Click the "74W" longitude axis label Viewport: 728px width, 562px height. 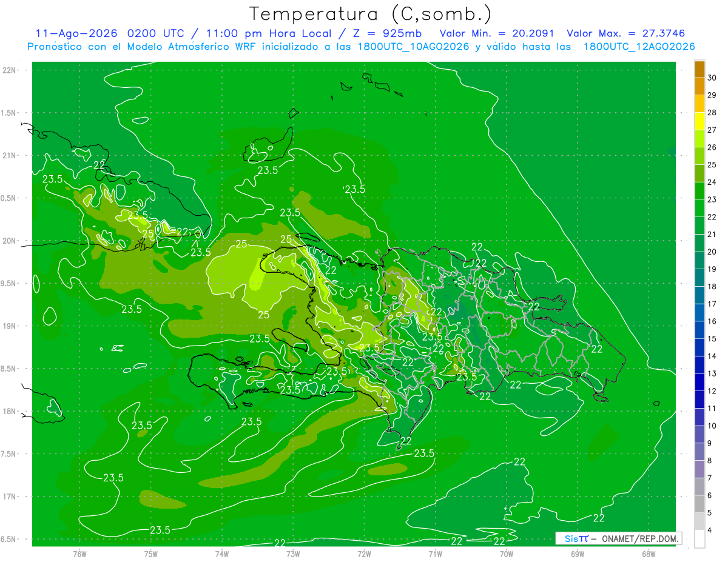pyautogui.click(x=221, y=554)
